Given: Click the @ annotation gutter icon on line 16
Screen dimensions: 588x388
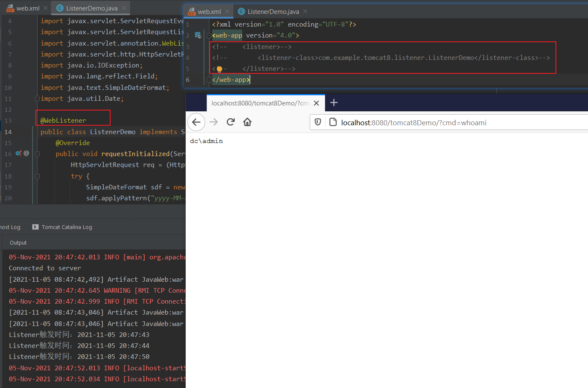Looking at the screenshot, I should [x=26, y=154].
